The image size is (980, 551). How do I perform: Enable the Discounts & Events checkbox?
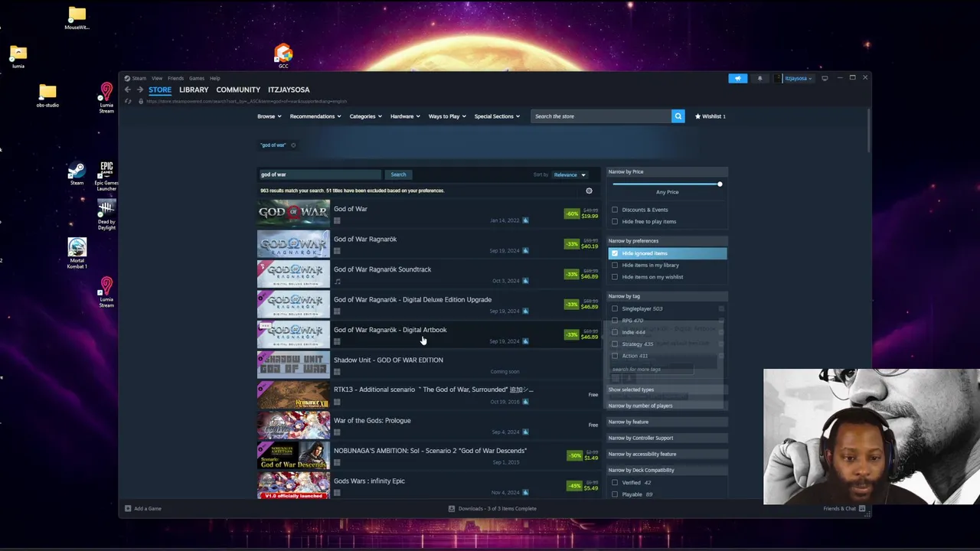pyautogui.click(x=615, y=210)
